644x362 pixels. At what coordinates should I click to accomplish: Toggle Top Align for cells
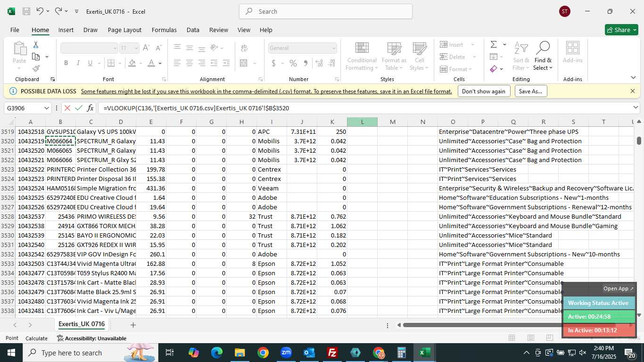177,48
